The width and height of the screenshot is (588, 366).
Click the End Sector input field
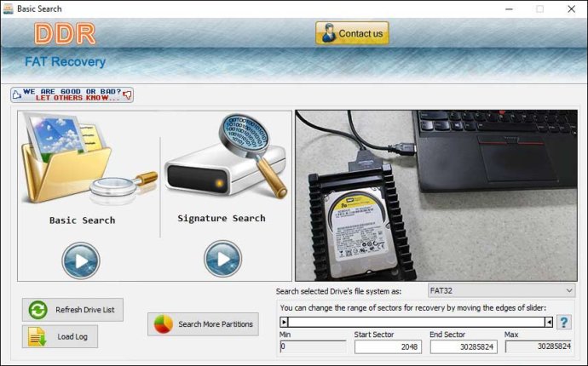(464, 347)
